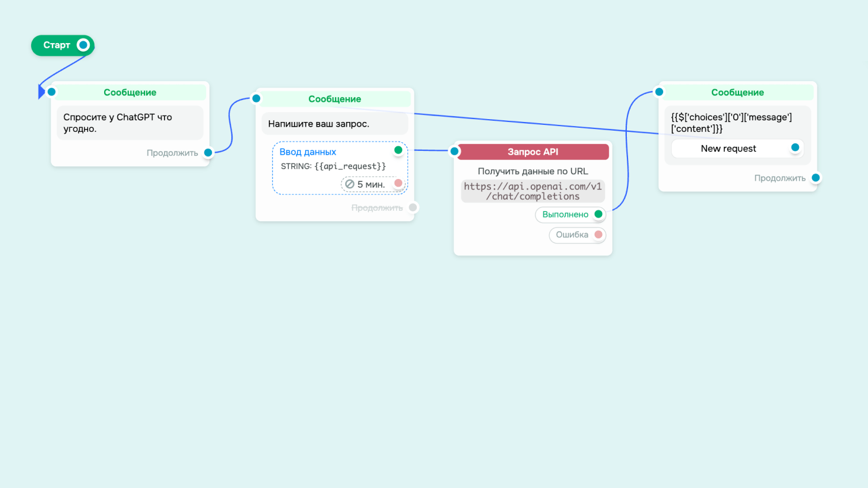Click text 'Напишите ваш запрос.'
Viewport: 868px width, 488px height.
tap(319, 124)
